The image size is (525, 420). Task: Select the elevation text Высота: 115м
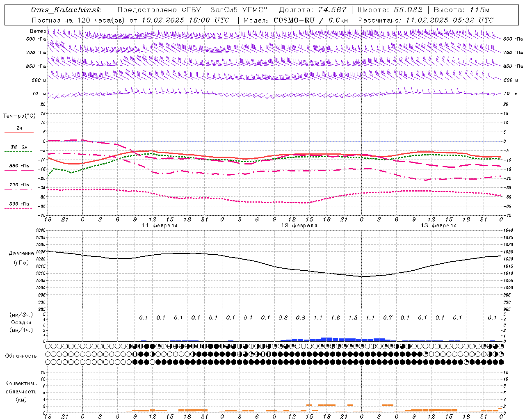pyautogui.click(x=461, y=10)
